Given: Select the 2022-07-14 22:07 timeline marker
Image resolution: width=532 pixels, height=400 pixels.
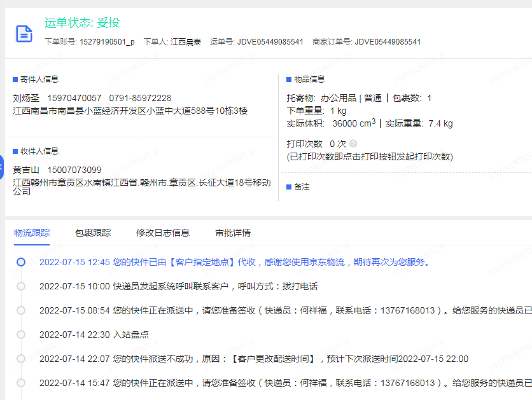Looking at the screenshot, I should [x=21, y=359].
